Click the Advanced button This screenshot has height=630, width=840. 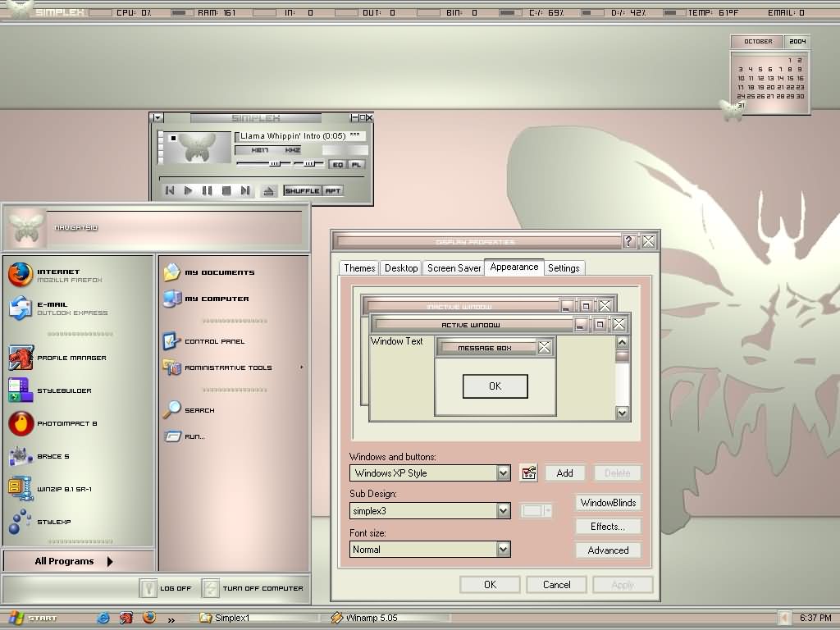[x=608, y=550]
